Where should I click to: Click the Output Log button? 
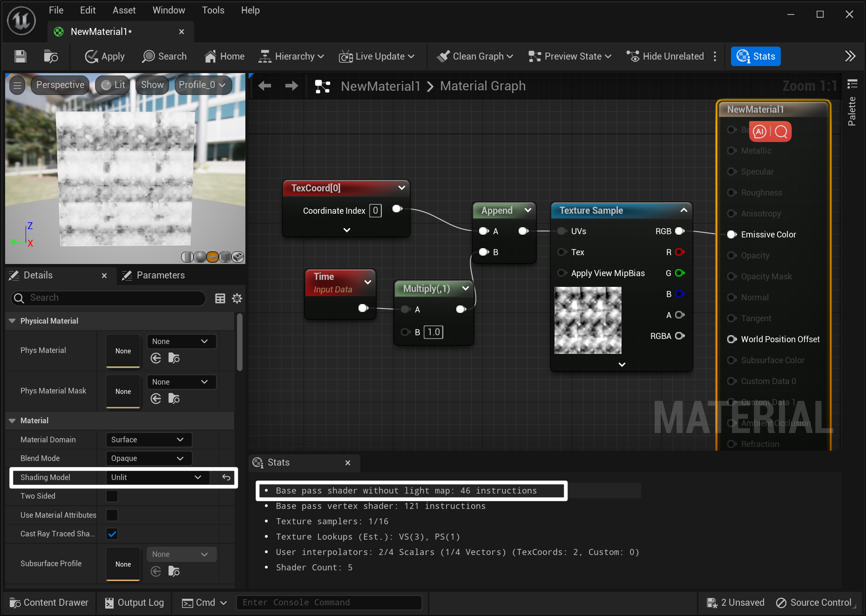[x=134, y=602]
